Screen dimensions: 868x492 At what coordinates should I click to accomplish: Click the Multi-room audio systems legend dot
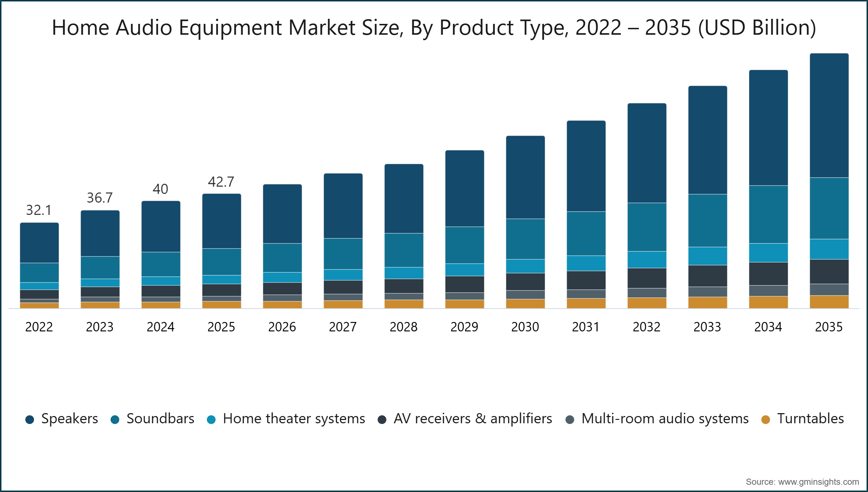(x=570, y=420)
